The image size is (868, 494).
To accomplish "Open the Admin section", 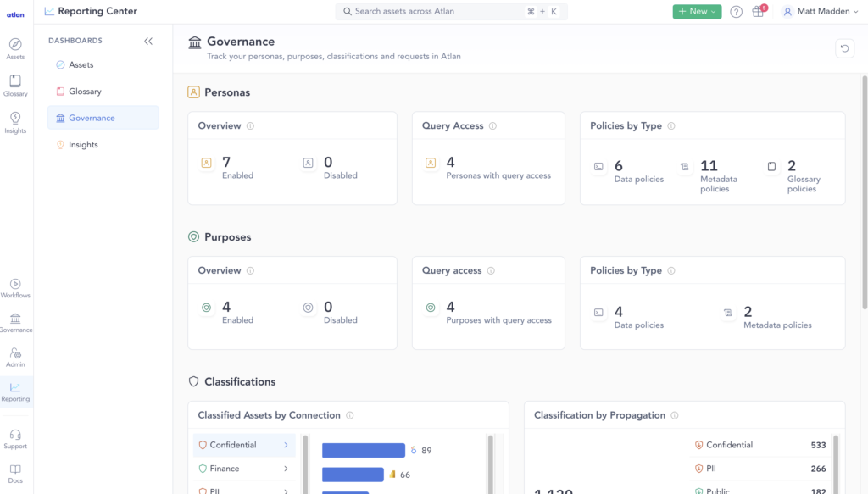I will (x=15, y=358).
